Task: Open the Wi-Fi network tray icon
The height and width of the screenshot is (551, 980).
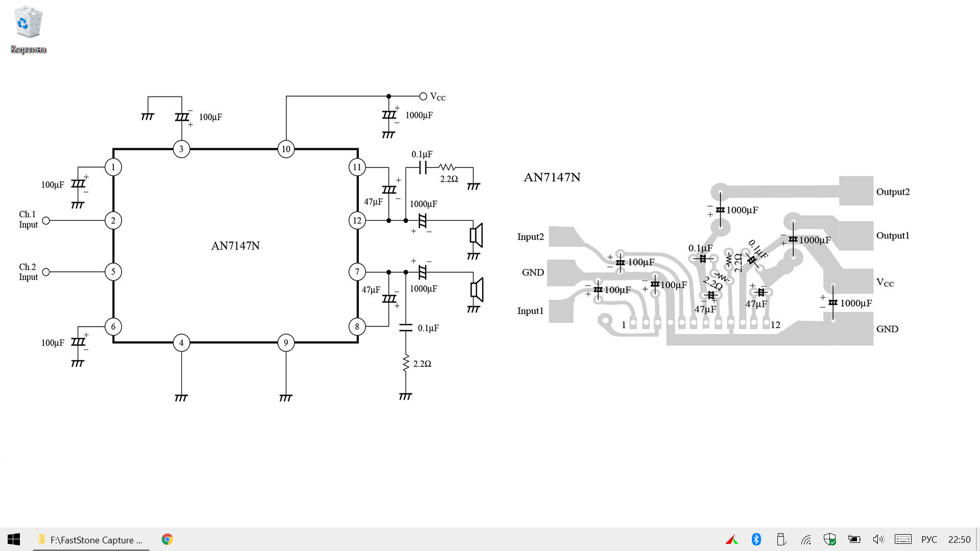Action: [x=805, y=539]
